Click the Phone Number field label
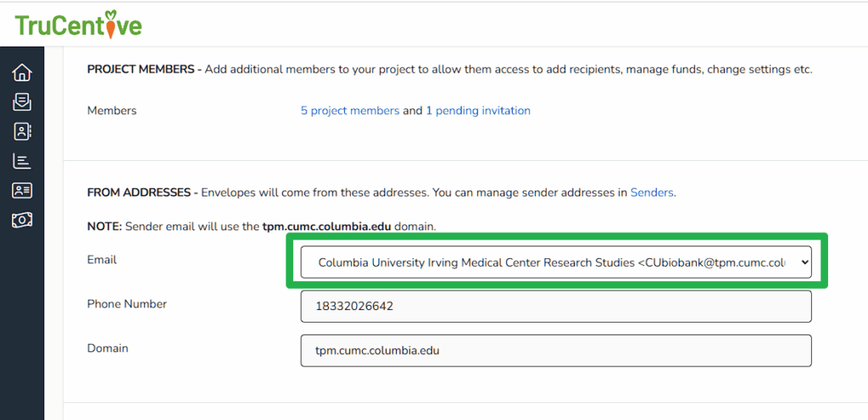The width and height of the screenshot is (868, 420). pos(126,304)
